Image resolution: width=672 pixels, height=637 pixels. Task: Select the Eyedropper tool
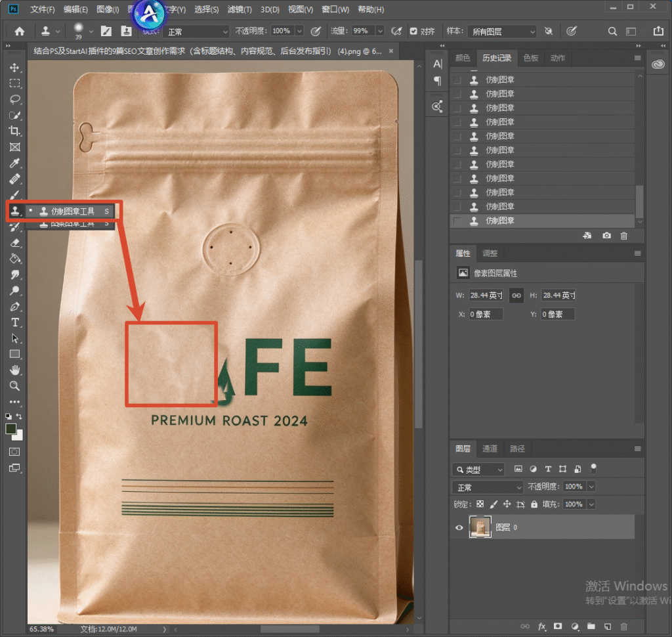pyautogui.click(x=14, y=163)
